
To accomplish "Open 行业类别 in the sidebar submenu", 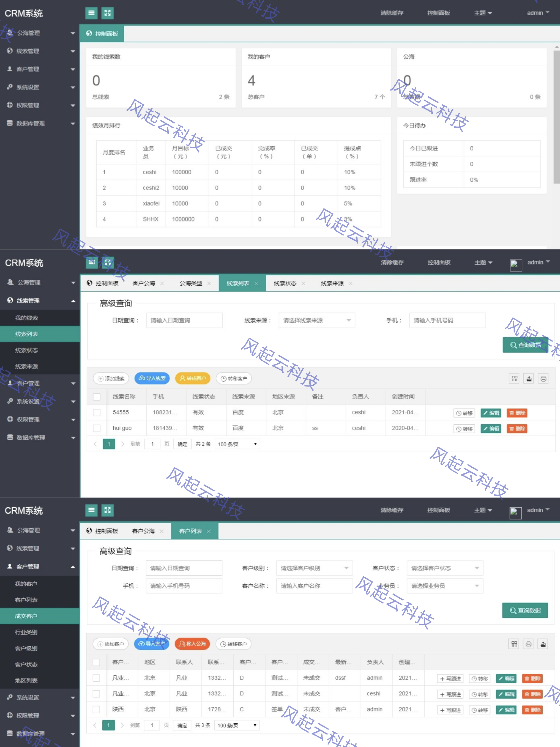I will point(40,632).
